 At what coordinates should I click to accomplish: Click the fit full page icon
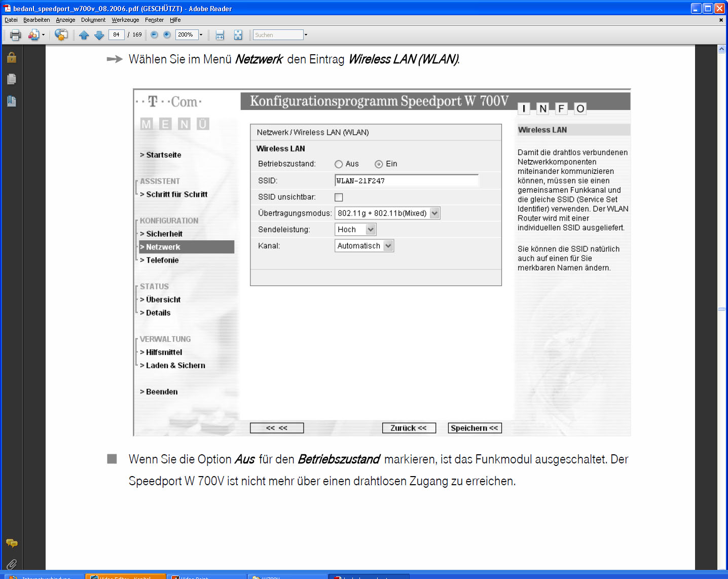click(x=238, y=35)
